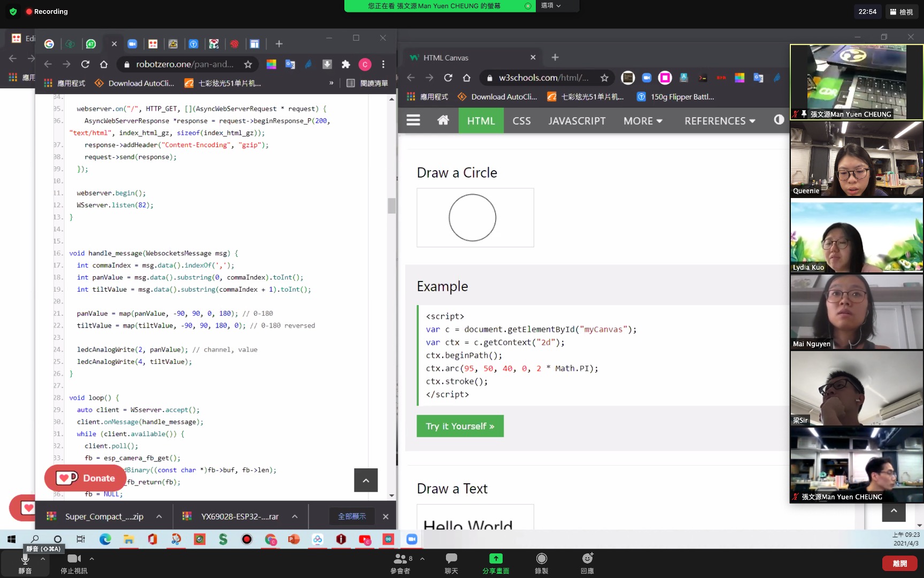Open the 閱讀清單 reading list in the left window
Image resolution: width=924 pixels, height=578 pixels.
point(367,83)
